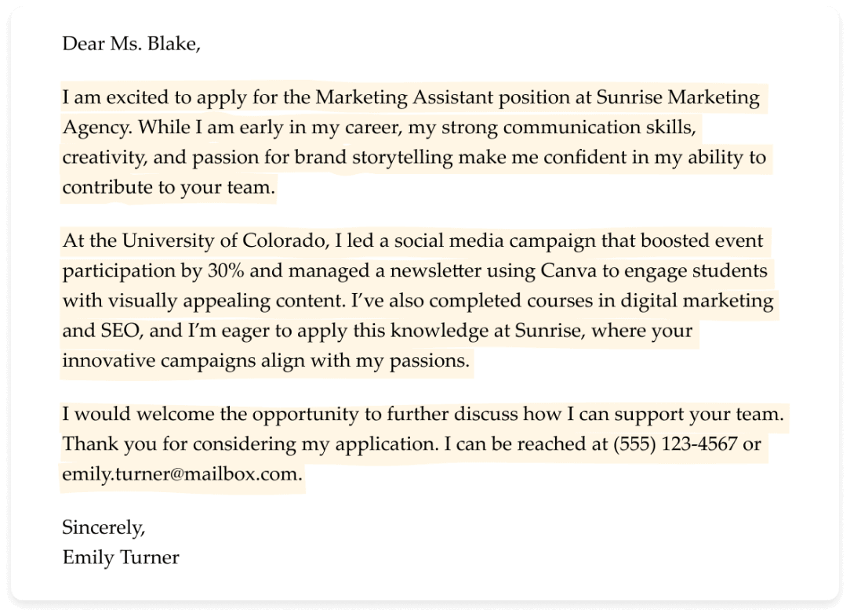
Task: Click "Sunrise Marketing" at end of first line
Action: [677, 98]
